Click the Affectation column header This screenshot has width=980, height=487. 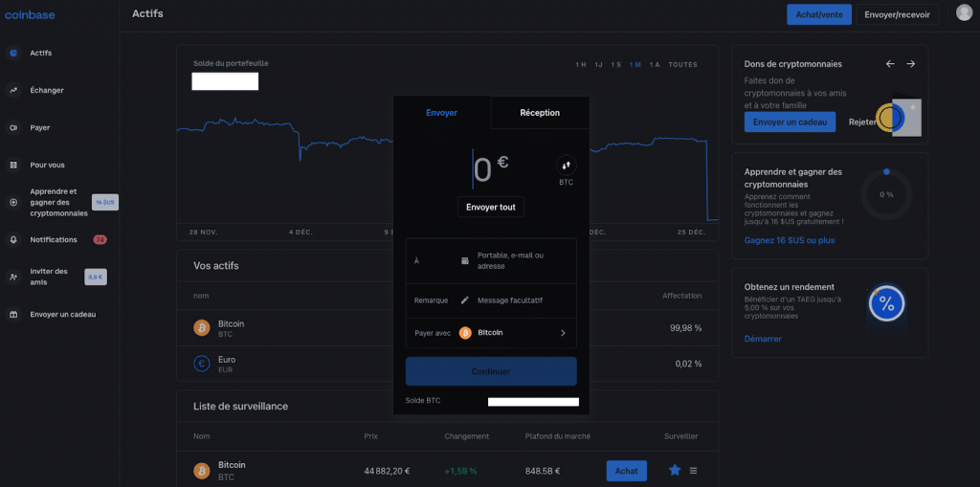(x=681, y=296)
